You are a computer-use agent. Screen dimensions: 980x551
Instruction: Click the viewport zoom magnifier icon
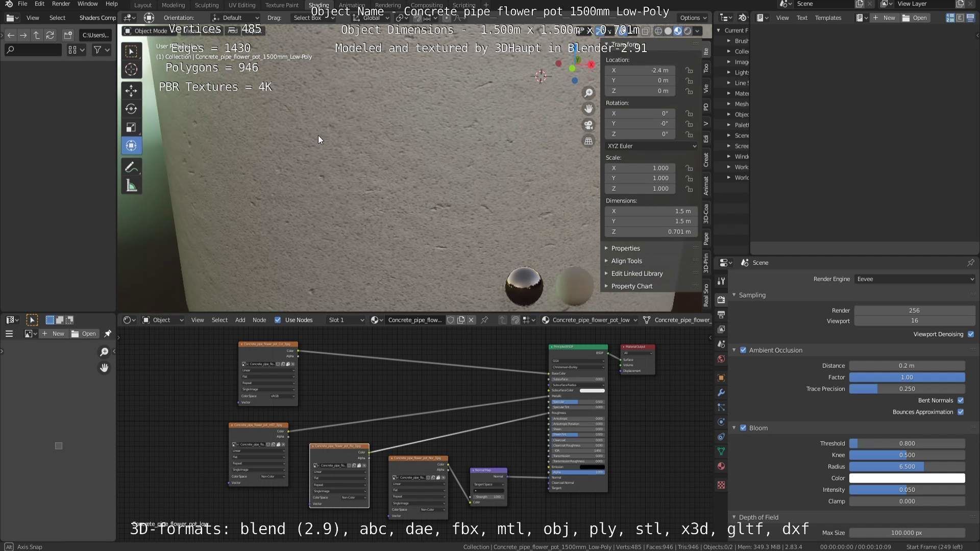click(589, 93)
